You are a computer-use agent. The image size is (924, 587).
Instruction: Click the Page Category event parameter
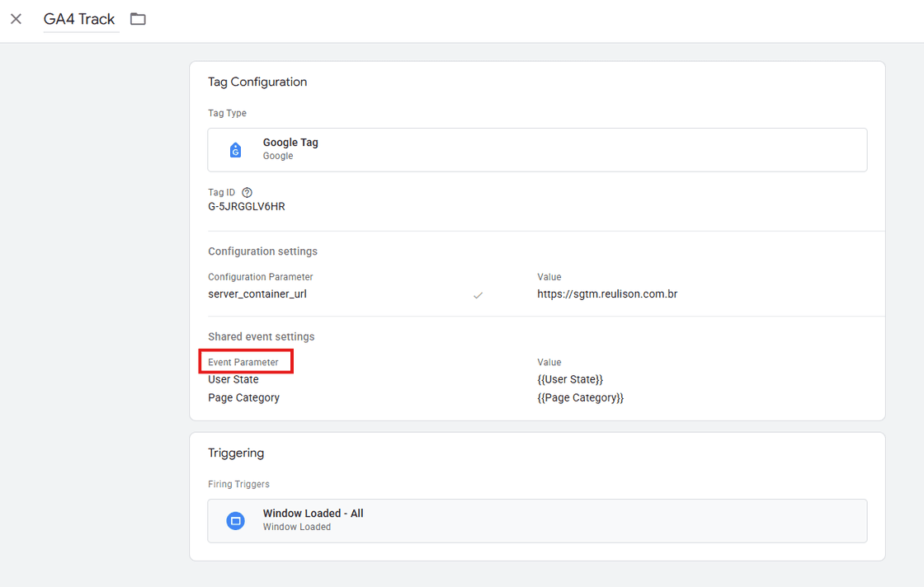[x=244, y=397]
